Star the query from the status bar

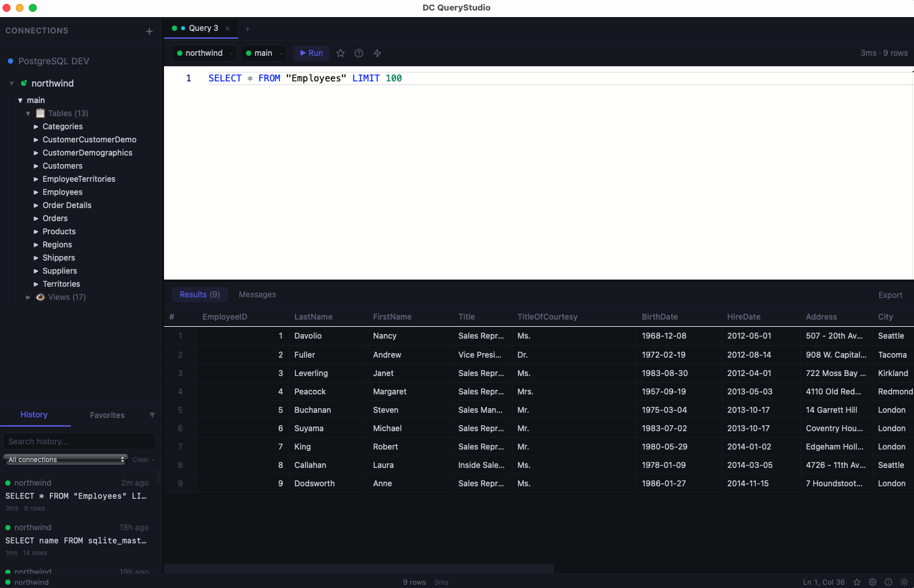(857, 582)
